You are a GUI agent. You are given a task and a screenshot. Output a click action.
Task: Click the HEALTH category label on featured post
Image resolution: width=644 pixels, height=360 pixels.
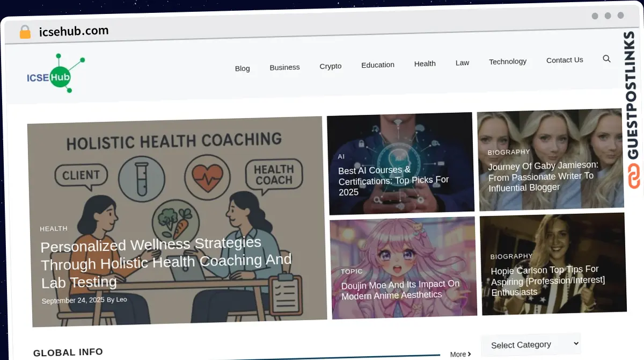(x=54, y=228)
